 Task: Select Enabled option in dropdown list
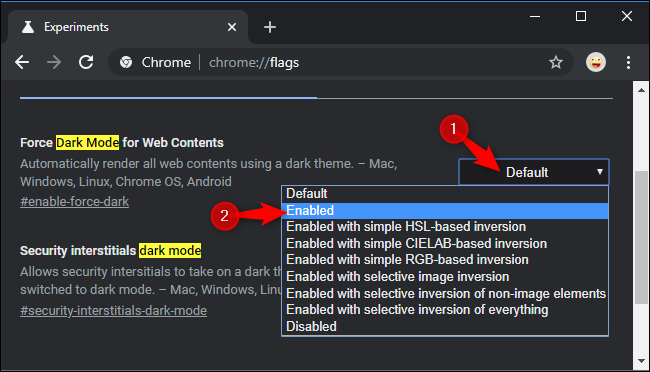tap(445, 211)
